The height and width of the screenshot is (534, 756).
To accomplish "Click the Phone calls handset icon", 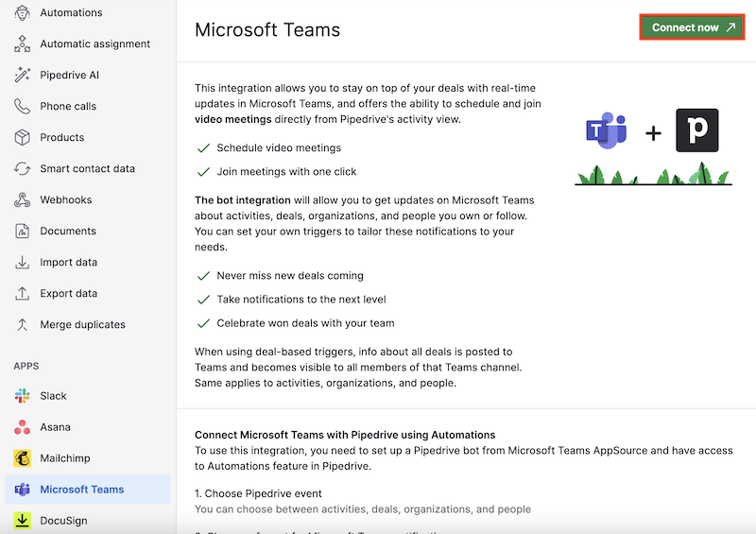I will point(22,106).
